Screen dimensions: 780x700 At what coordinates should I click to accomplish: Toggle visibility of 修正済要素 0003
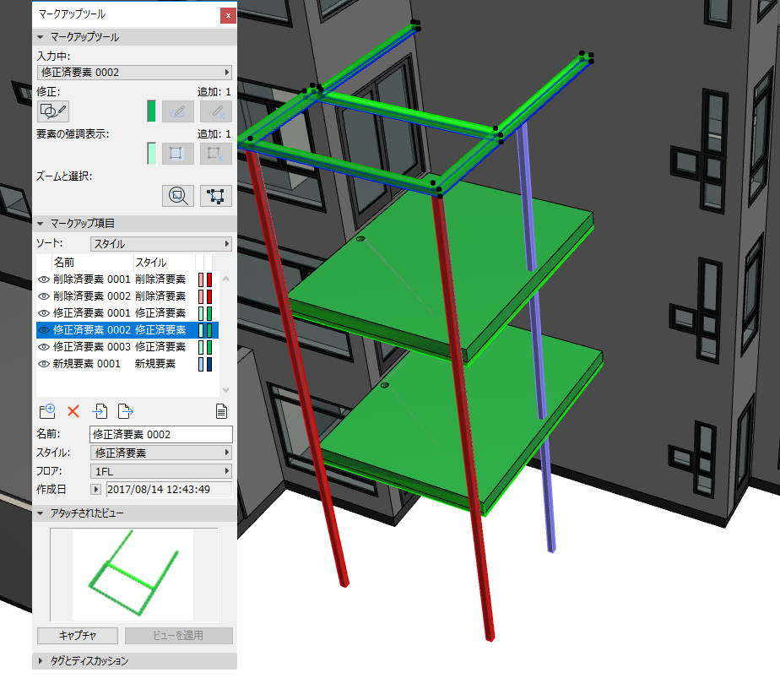click(44, 347)
